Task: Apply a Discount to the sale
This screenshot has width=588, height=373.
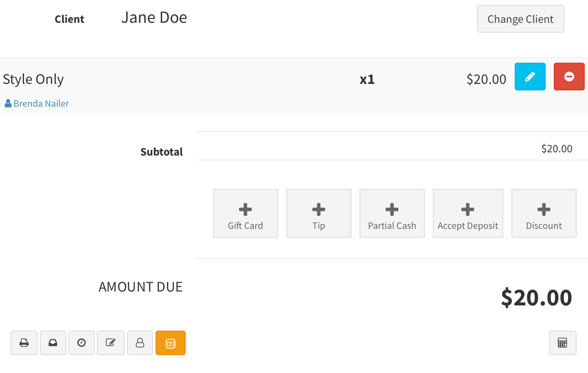Action: pos(544,213)
